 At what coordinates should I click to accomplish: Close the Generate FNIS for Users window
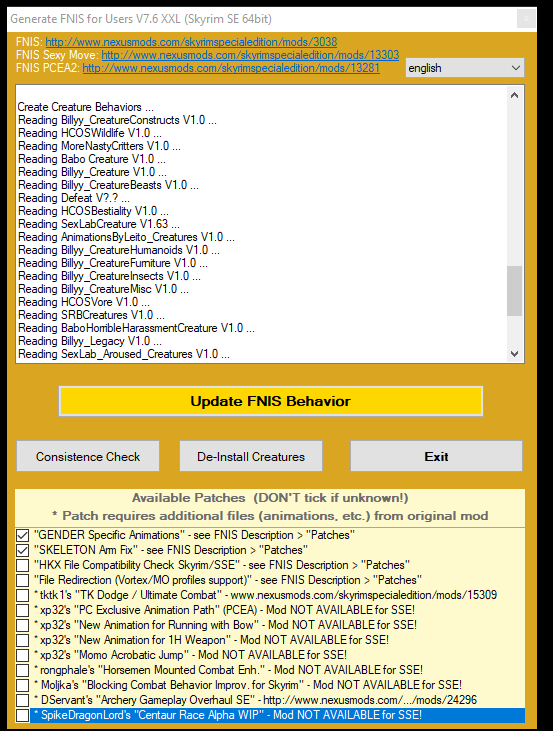(526, 19)
